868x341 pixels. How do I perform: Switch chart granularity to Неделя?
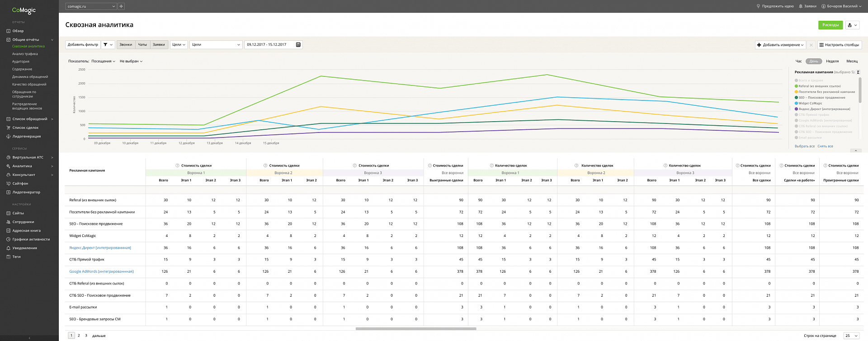(x=832, y=62)
